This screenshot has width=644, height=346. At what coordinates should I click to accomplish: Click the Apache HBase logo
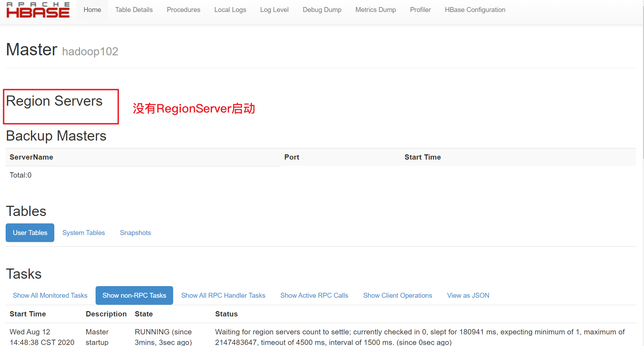(38, 10)
